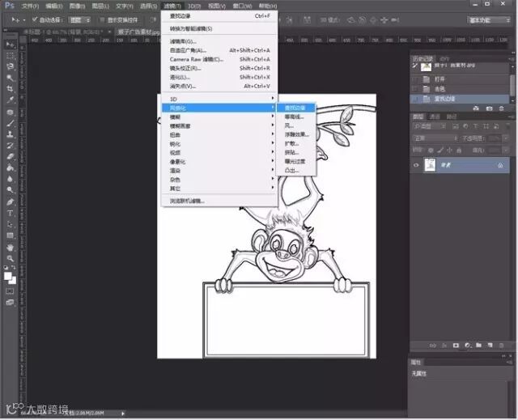Choose 浮雕效果 in the stylize submenu
518x420 pixels.
(296, 134)
